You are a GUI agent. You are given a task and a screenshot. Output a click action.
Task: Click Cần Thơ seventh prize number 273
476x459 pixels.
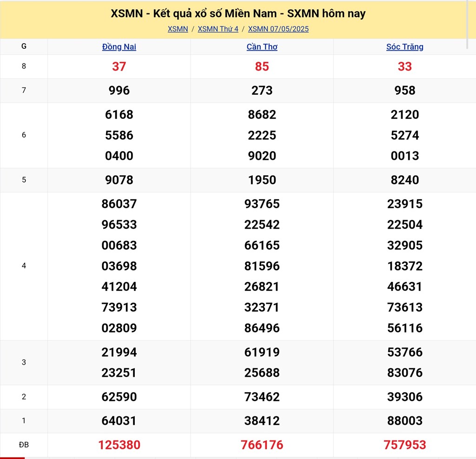click(x=262, y=90)
